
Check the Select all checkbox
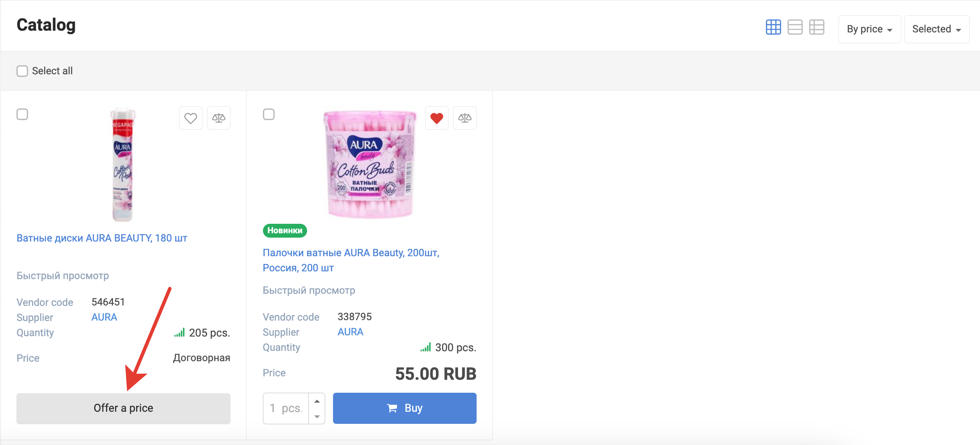point(22,71)
